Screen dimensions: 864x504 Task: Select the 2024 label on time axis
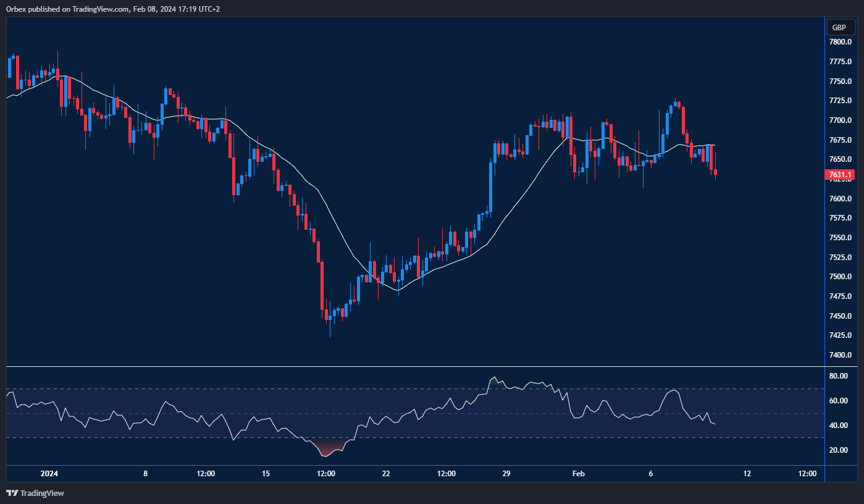point(49,474)
